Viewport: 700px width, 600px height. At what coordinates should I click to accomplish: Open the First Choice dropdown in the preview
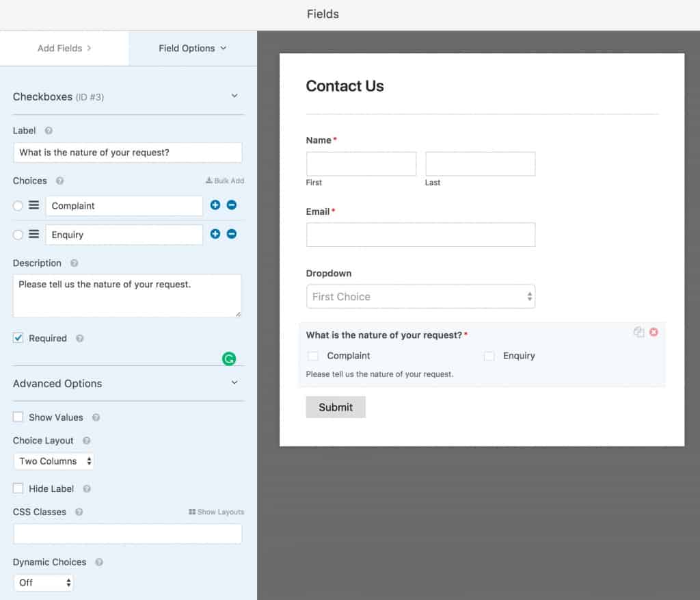(x=420, y=297)
